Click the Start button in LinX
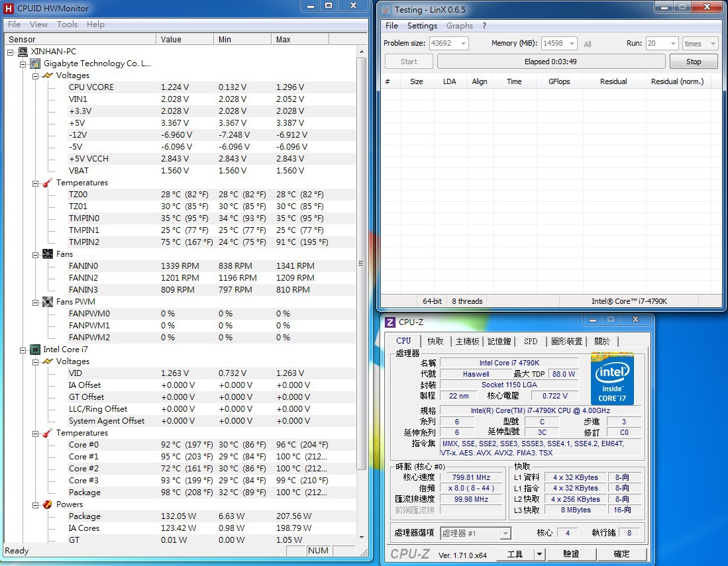Screen dimensions: 728x566 [x=409, y=62]
